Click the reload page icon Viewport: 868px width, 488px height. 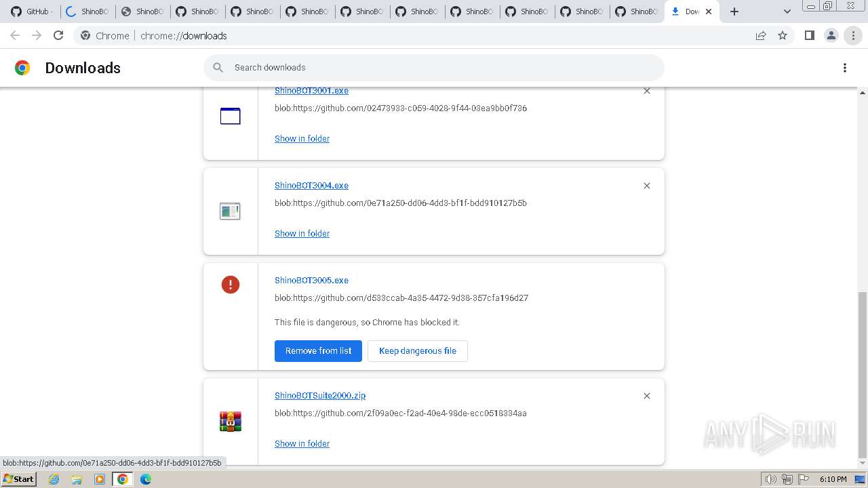(x=58, y=35)
